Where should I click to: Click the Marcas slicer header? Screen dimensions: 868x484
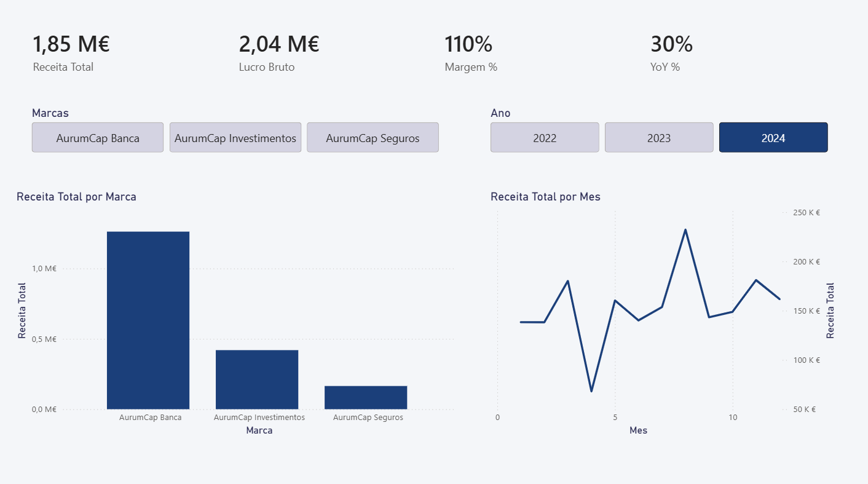click(x=50, y=113)
